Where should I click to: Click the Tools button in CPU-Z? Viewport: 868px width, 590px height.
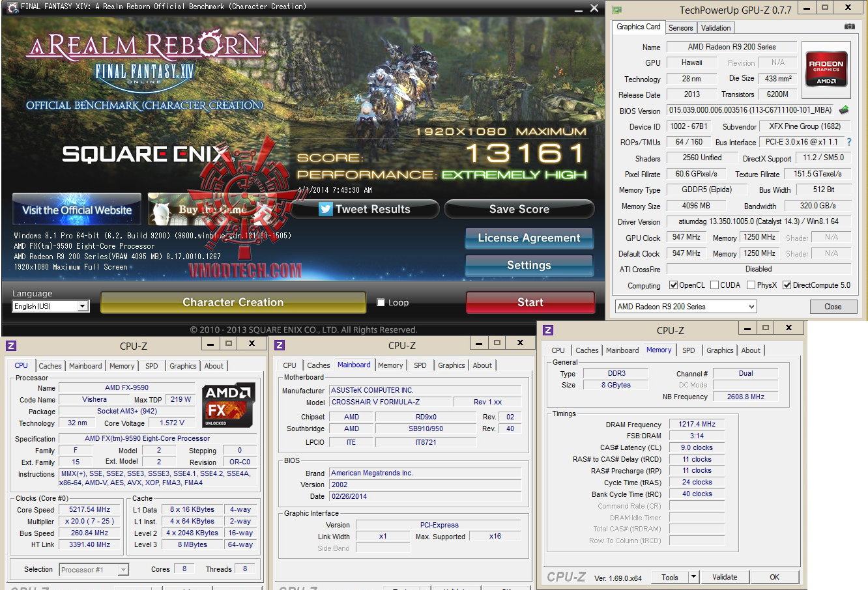(670, 577)
